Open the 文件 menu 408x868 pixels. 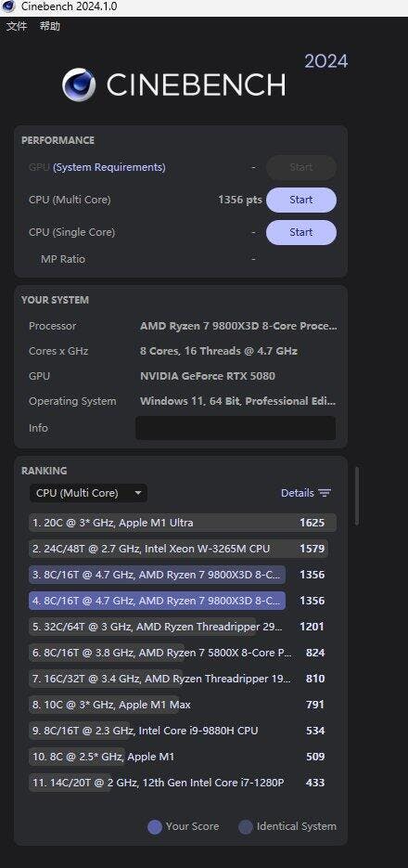coord(17,26)
